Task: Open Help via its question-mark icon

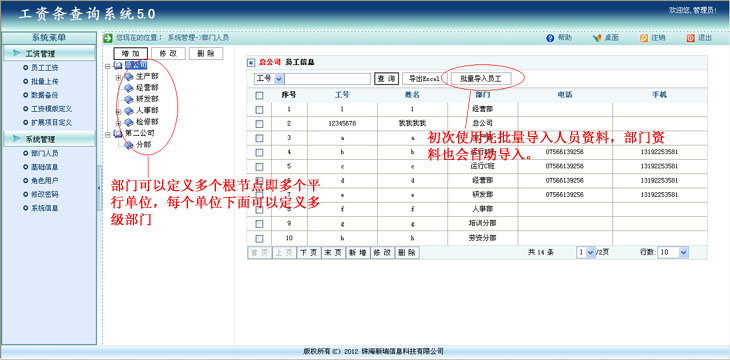Action: tap(550, 38)
